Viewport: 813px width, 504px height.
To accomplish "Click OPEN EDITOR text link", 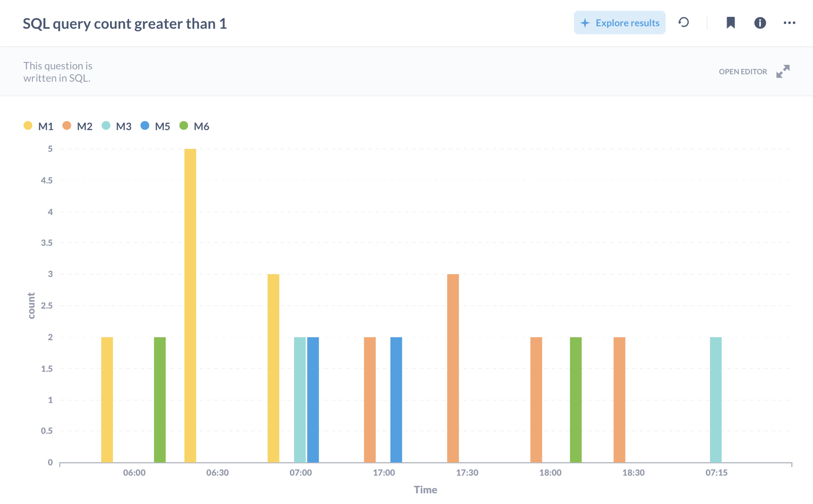I will [743, 71].
